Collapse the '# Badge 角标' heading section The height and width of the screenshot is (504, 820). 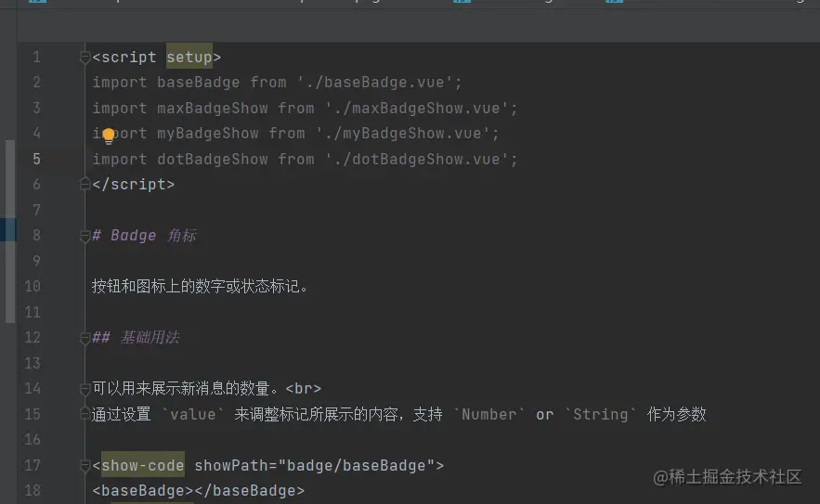click(x=85, y=236)
